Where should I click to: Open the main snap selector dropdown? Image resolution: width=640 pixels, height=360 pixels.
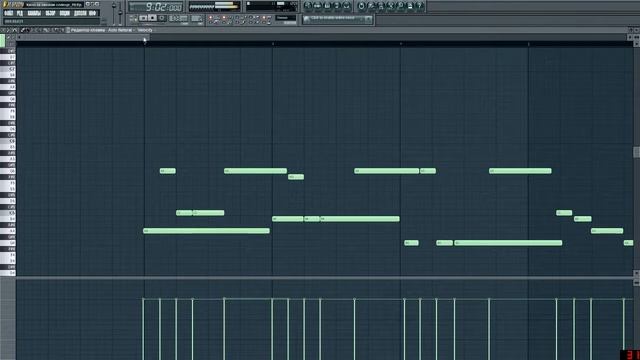(x=286, y=18)
